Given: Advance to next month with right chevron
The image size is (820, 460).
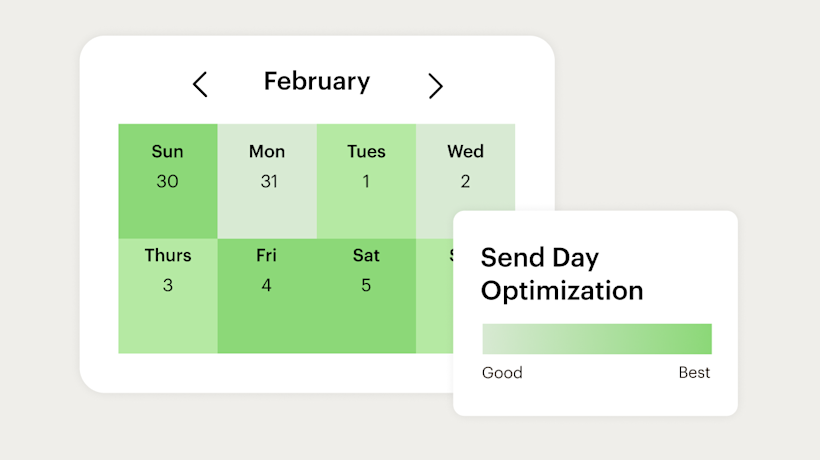Looking at the screenshot, I should (x=435, y=85).
